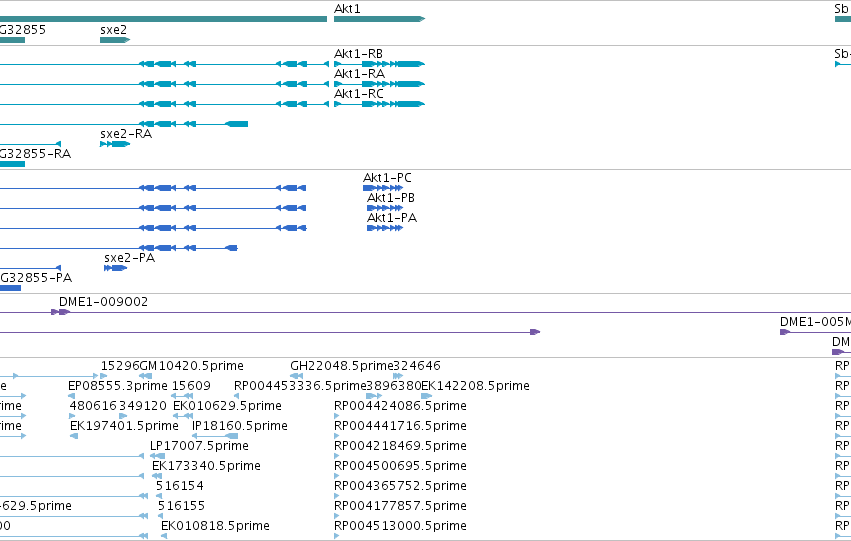The height and width of the screenshot is (541, 851).
Task: Select the Akt1-RA transcript label
Action: click(359, 74)
